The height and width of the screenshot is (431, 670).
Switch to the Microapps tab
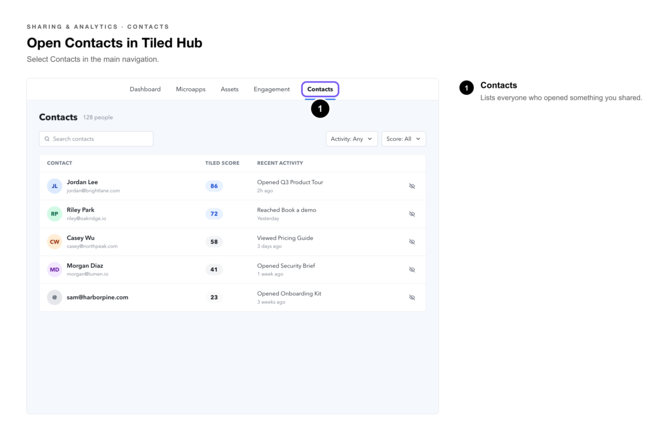click(x=191, y=89)
